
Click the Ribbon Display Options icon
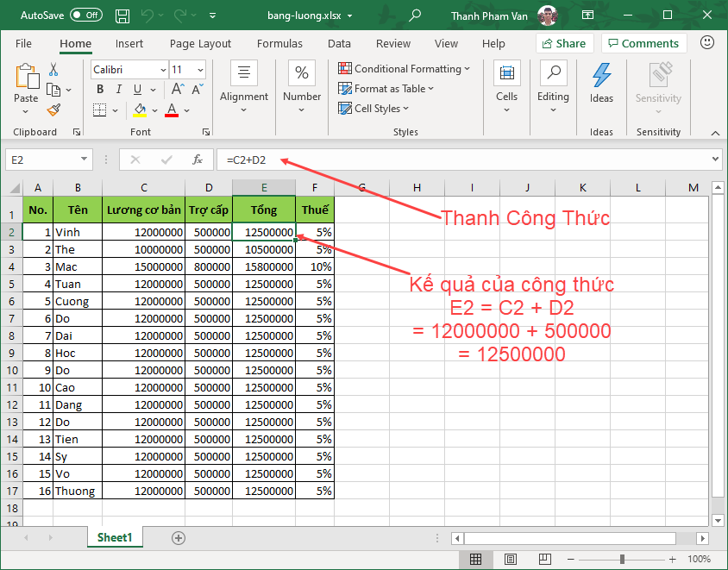click(587, 16)
